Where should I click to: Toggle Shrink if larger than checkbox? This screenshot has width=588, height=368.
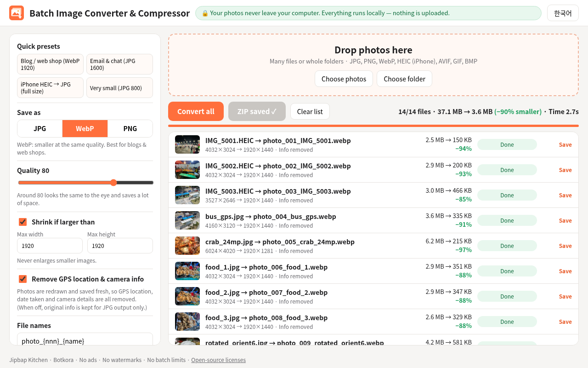[x=23, y=222]
